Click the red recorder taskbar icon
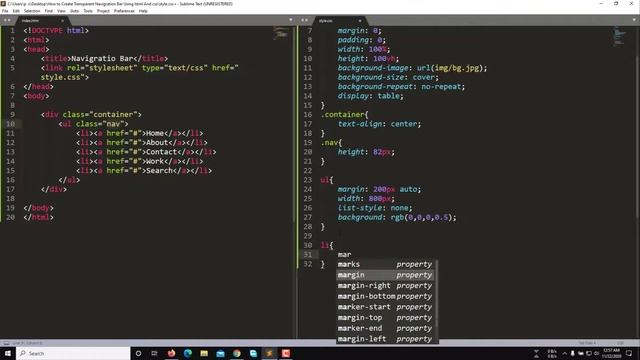Image resolution: width=640 pixels, height=360 pixels. (x=286, y=353)
